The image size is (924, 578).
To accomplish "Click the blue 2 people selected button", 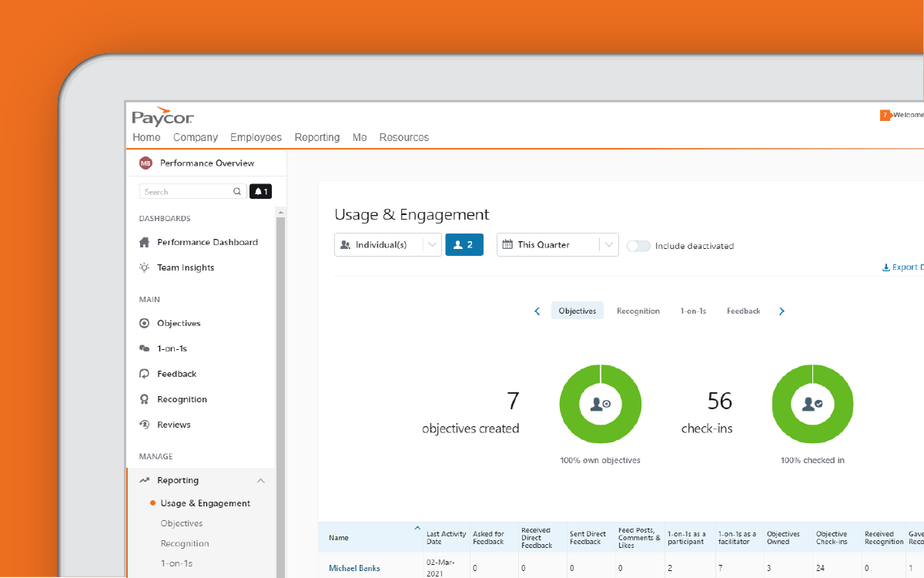I will coord(464,244).
